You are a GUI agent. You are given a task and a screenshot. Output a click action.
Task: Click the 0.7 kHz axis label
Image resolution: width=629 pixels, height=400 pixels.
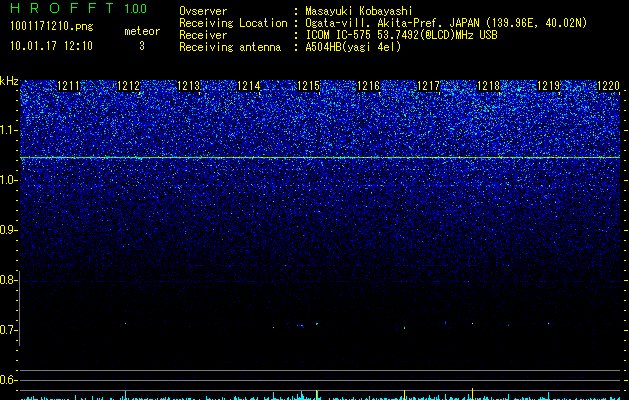coord(8,330)
